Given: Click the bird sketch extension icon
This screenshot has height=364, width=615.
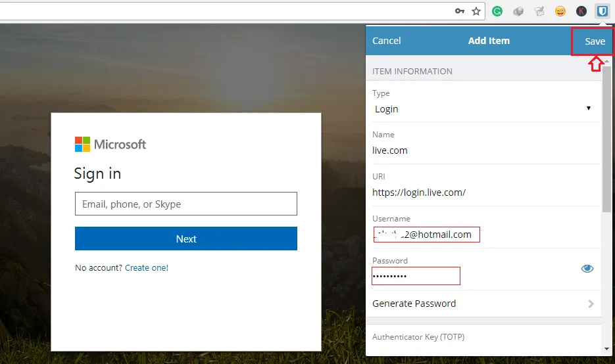Looking at the screenshot, I should (540, 11).
